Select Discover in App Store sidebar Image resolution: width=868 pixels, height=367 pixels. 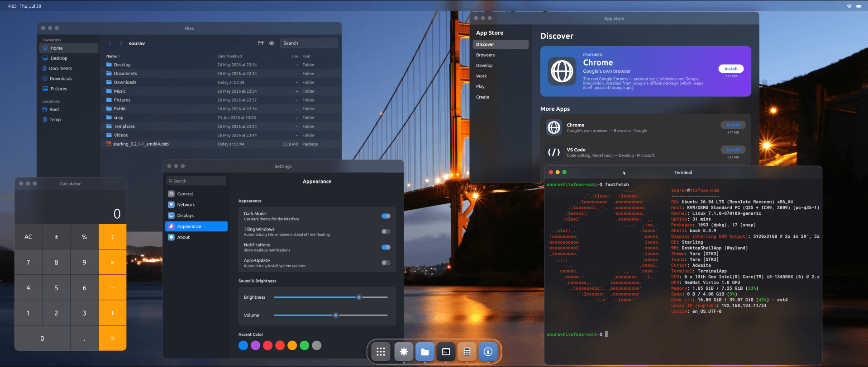[501, 44]
